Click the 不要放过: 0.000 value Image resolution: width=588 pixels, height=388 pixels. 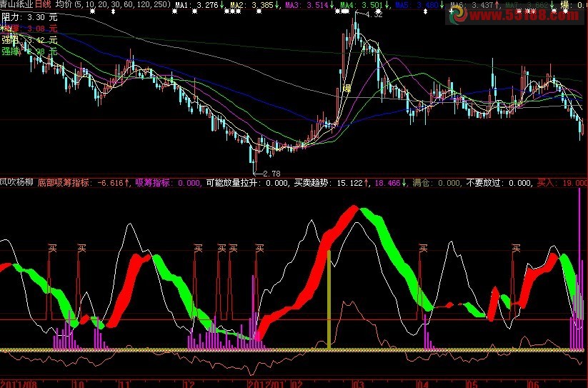[x=499, y=182]
